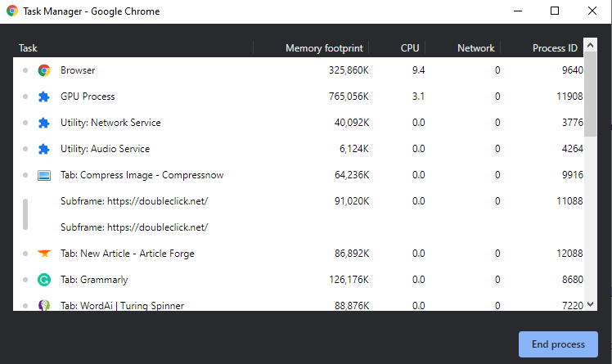Select the Tab: Grammarly row text

click(94, 280)
